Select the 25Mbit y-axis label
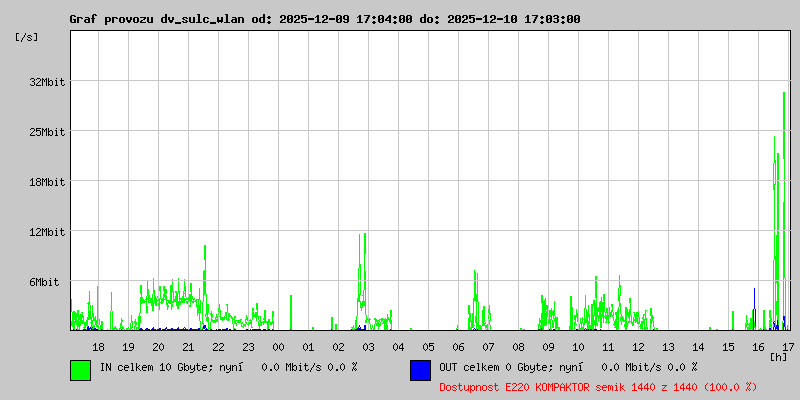The height and width of the screenshot is (400, 800). click(46, 132)
